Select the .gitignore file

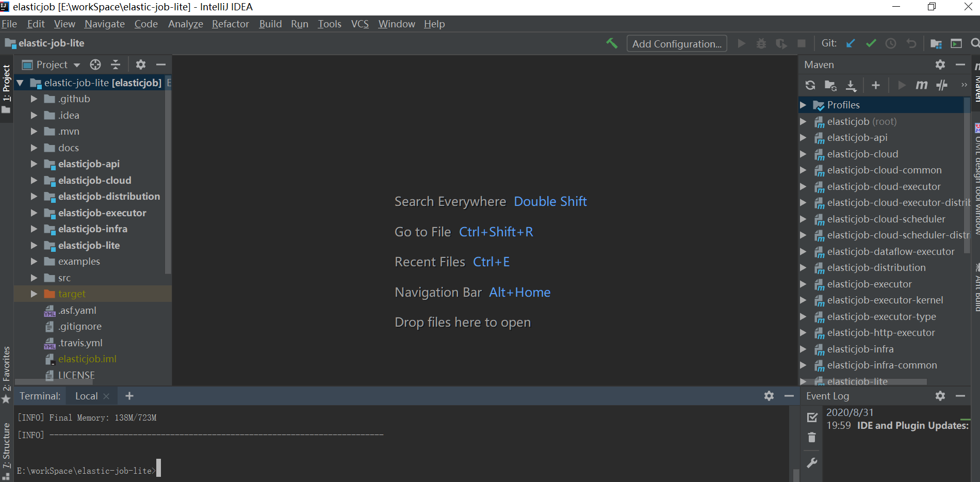[80, 327]
